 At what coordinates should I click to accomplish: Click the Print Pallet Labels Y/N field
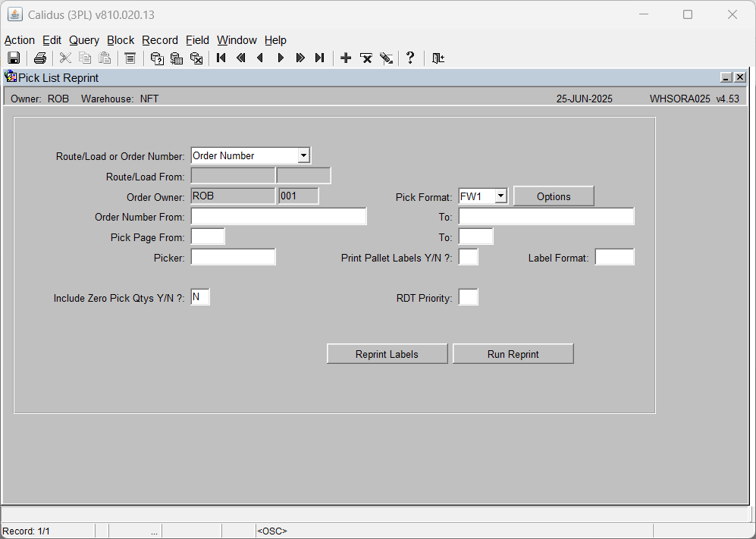coord(468,257)
